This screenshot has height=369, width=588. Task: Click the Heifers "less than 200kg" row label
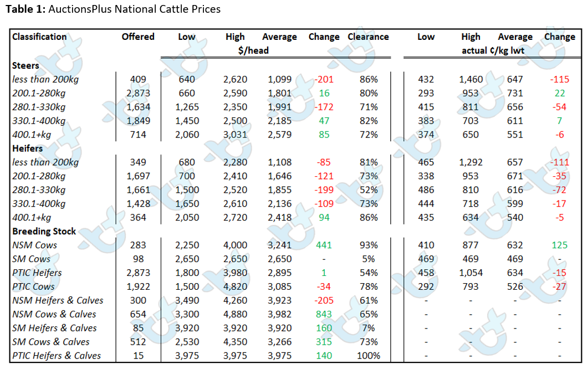[45, 162]
